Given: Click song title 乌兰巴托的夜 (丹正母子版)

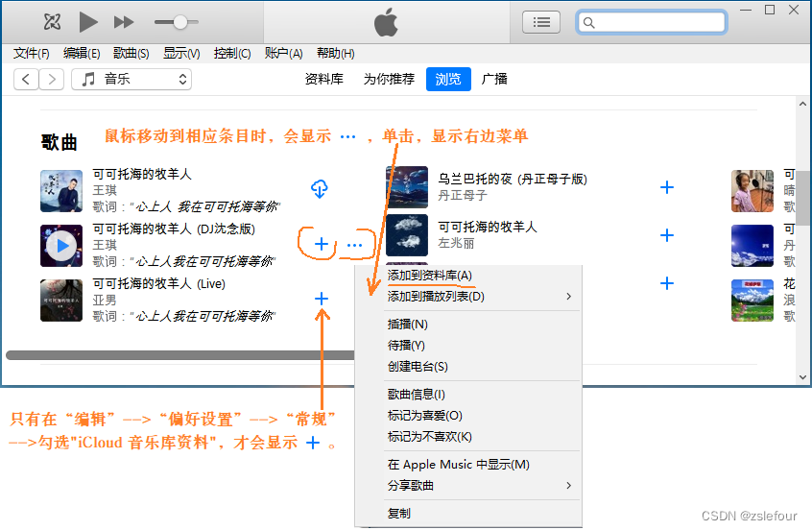Looking at the screenshot, I should tap(513, 180).
